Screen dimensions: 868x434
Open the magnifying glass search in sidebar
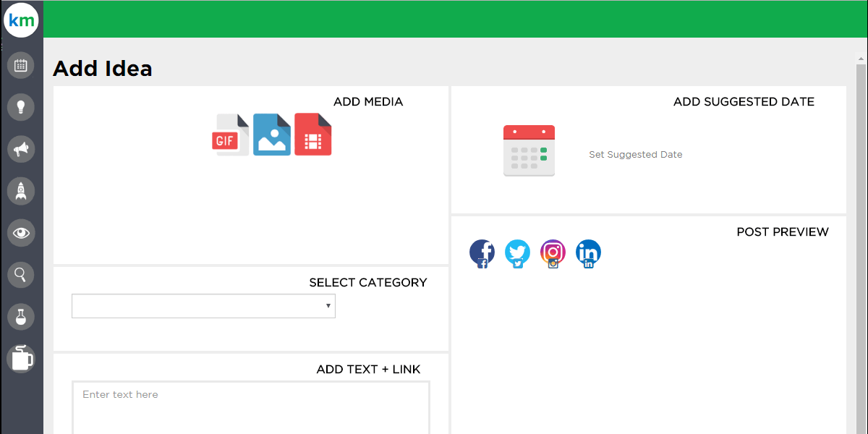21,275
